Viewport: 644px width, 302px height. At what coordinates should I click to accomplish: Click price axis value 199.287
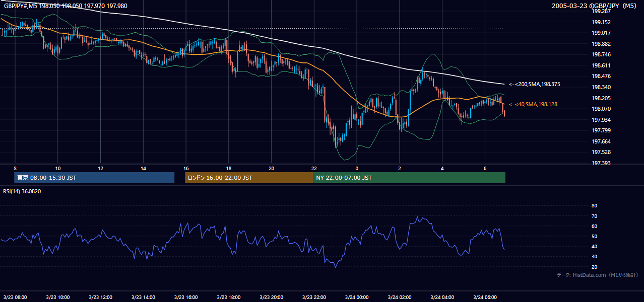coord(602,11)
